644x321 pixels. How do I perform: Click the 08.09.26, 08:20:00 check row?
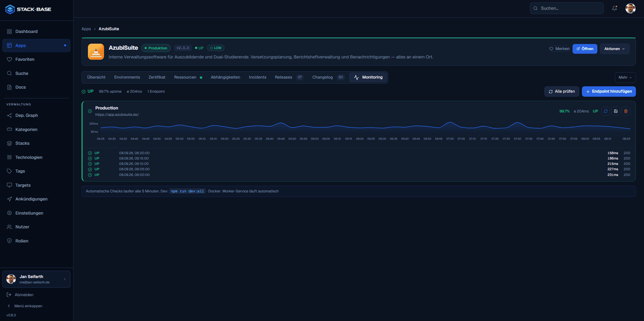tap(359, 153)
